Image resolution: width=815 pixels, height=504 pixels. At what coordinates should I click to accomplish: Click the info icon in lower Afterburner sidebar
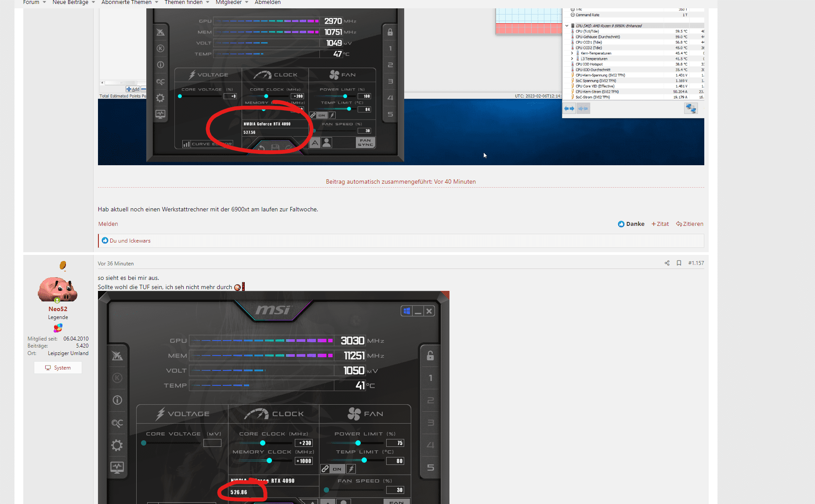click(117, 400)
